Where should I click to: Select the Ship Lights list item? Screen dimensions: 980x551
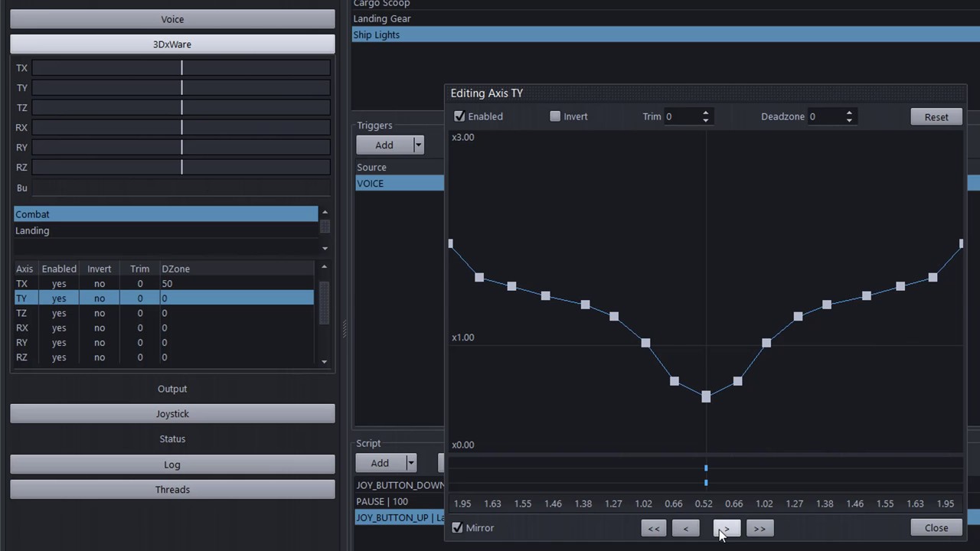pos(665,34)
